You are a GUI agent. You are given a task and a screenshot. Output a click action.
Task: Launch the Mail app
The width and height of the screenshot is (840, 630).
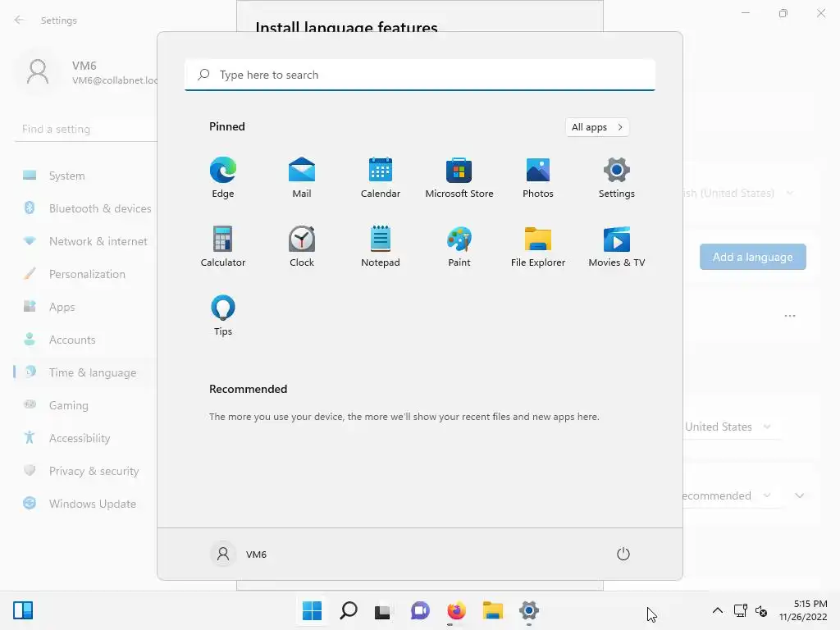tap(302, 178)
